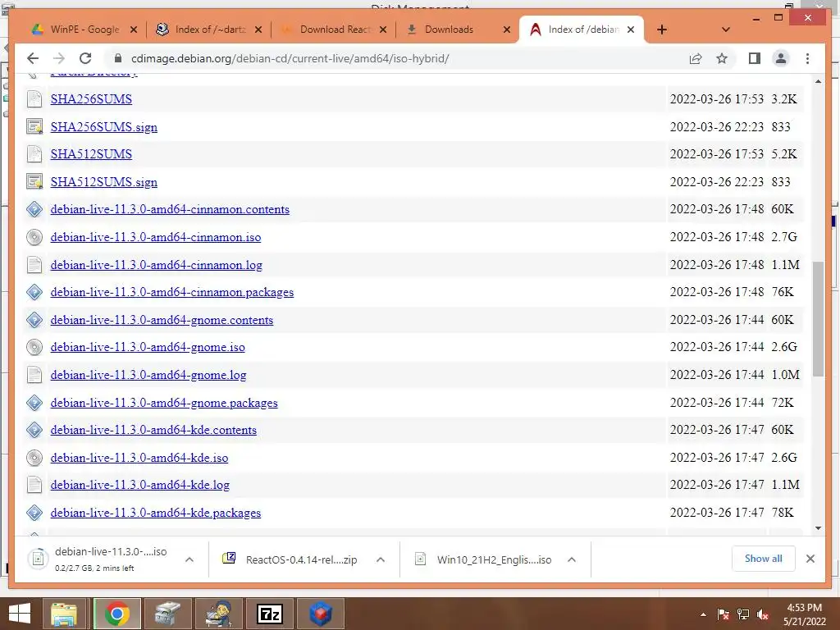Screen dimensions: 840x630
Task: Click the debian-live download progress circle
Action: click(x=38, y=559)
